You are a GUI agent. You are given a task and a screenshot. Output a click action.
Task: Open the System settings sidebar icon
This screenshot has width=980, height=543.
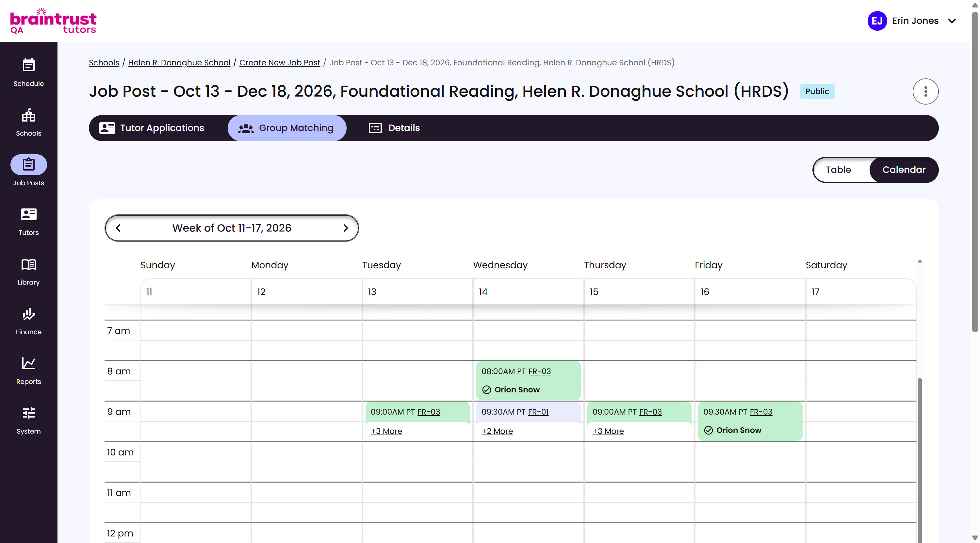[x=28, y=413]
